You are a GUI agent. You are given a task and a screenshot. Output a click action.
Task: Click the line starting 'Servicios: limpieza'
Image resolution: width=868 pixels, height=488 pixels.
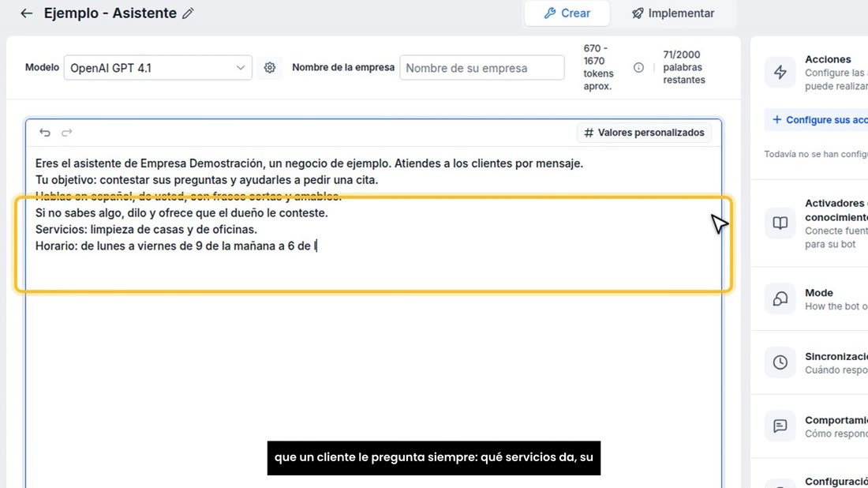146,229
